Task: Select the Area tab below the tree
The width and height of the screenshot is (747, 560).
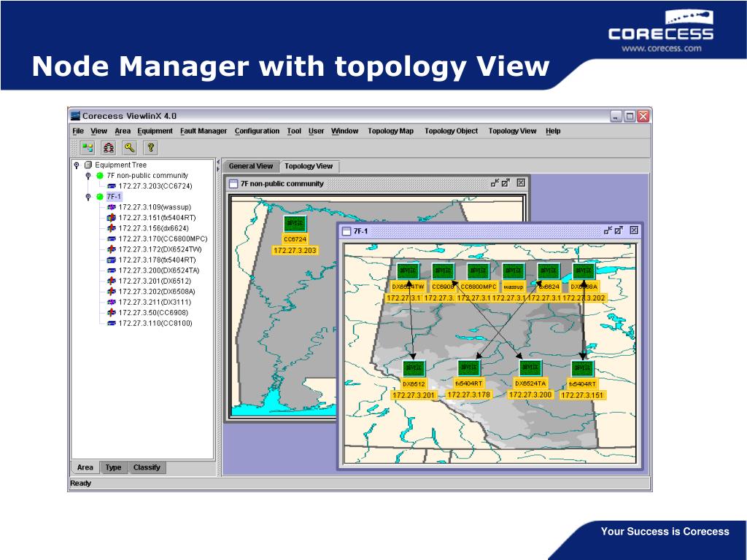Action: click(85, 467)
